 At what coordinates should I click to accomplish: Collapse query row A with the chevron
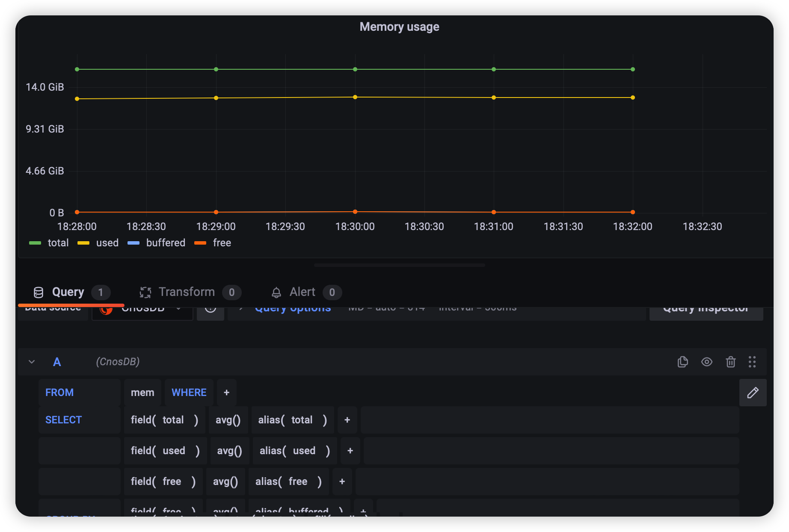point(31,361)
